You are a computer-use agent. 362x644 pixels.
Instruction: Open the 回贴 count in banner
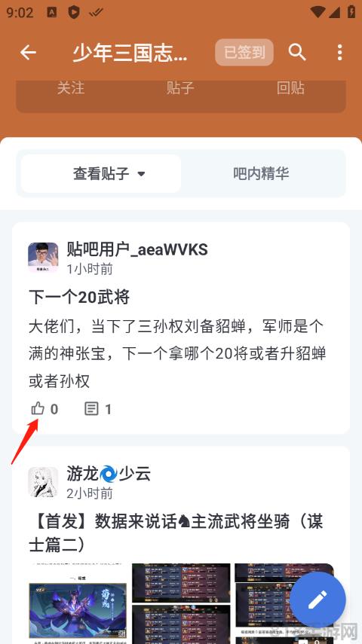tap(290, 88)
